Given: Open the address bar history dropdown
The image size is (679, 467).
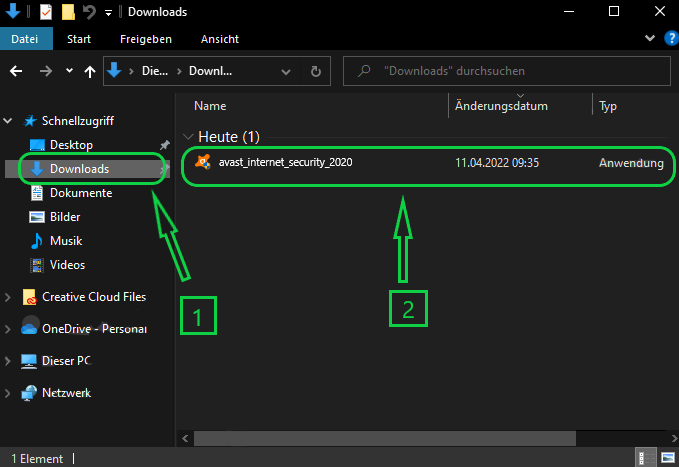Looking at the screenshot, I should 286,71.
